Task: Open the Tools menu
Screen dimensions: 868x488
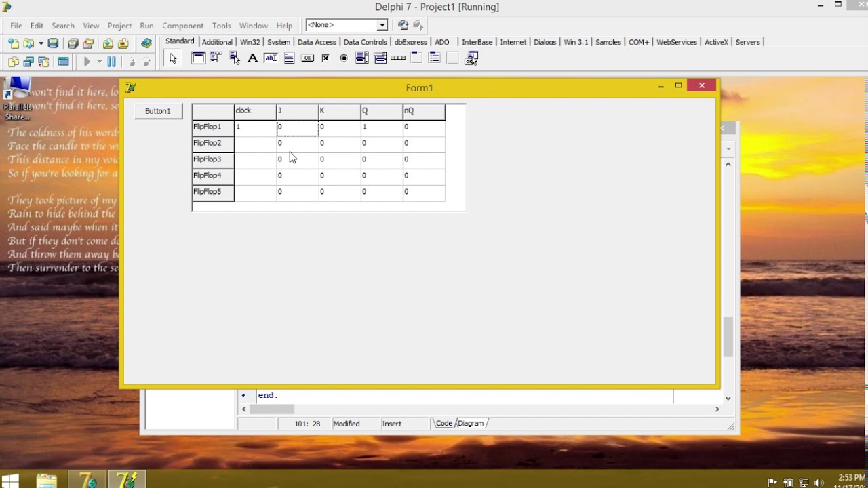Action: point(222,26)
